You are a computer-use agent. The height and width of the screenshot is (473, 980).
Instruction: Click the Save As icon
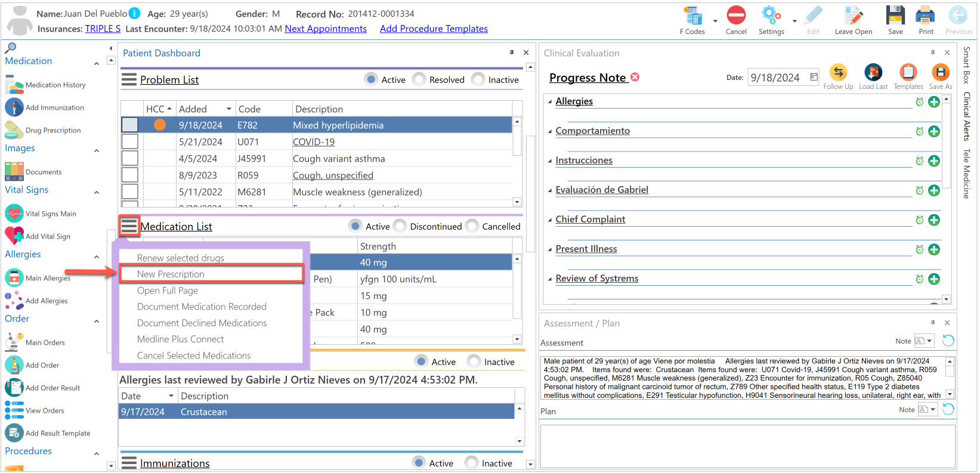click(x=941, y=72)
